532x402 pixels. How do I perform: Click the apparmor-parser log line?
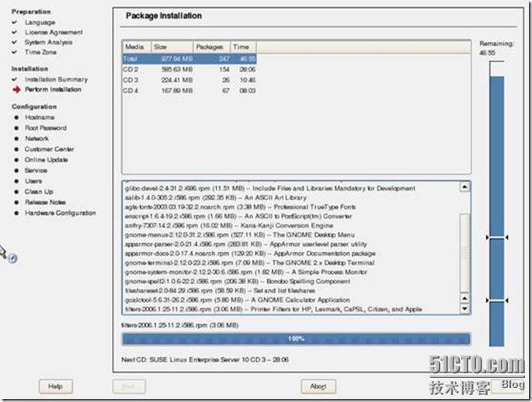[x=246, y=244]
